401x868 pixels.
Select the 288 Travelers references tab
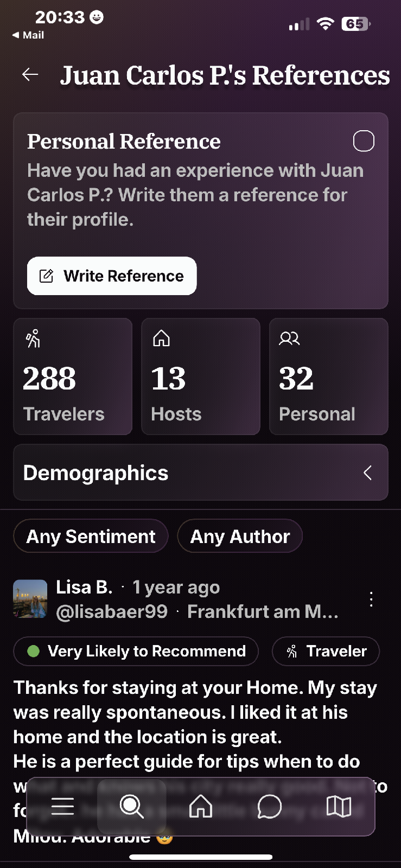(73, 376)
